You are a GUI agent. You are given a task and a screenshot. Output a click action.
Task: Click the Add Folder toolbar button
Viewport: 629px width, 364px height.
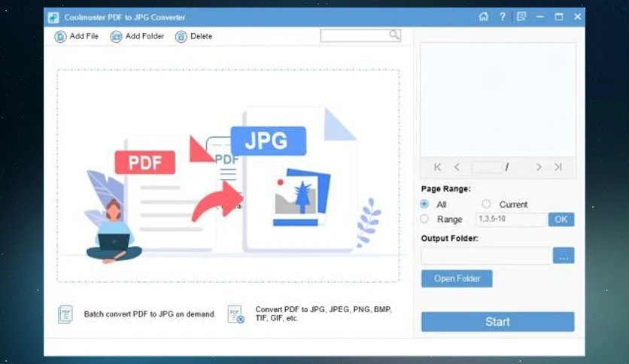(x=137, y=37)
